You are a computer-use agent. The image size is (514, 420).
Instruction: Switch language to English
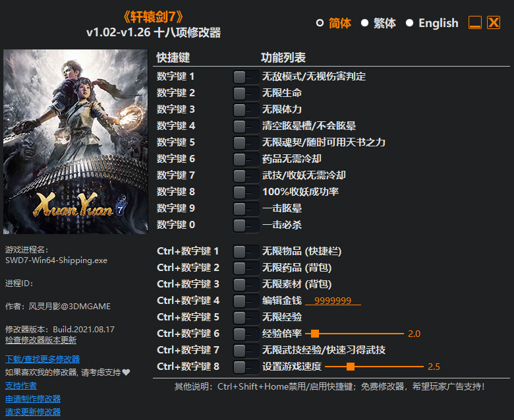tap(432, 23)
